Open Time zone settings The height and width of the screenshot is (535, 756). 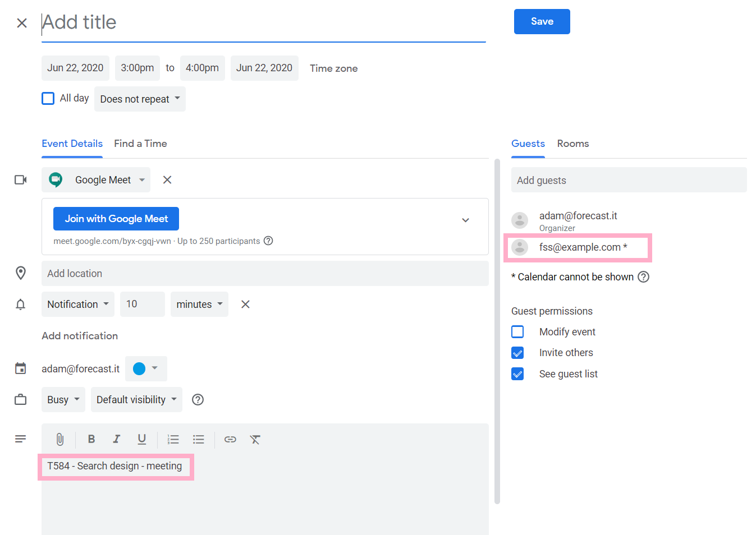tap(334, 68)
